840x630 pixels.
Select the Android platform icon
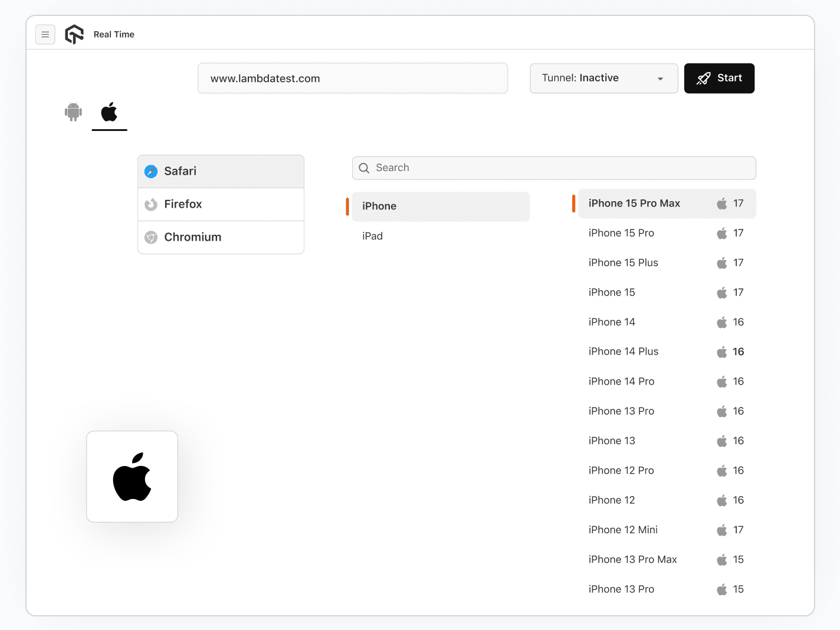(73, 111)
